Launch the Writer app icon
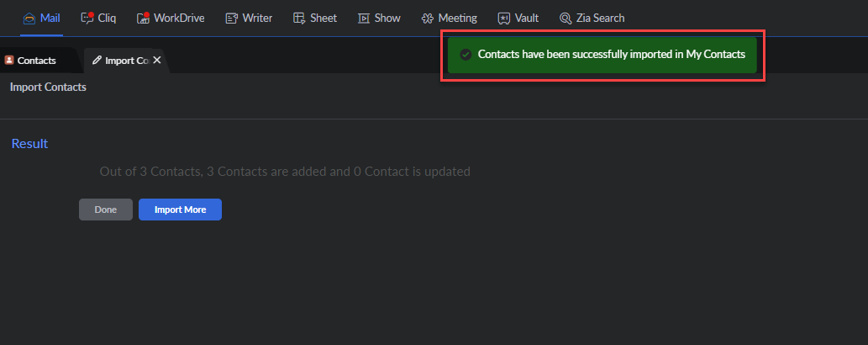The width and height of the screenshot is (868, 345). 232,18
